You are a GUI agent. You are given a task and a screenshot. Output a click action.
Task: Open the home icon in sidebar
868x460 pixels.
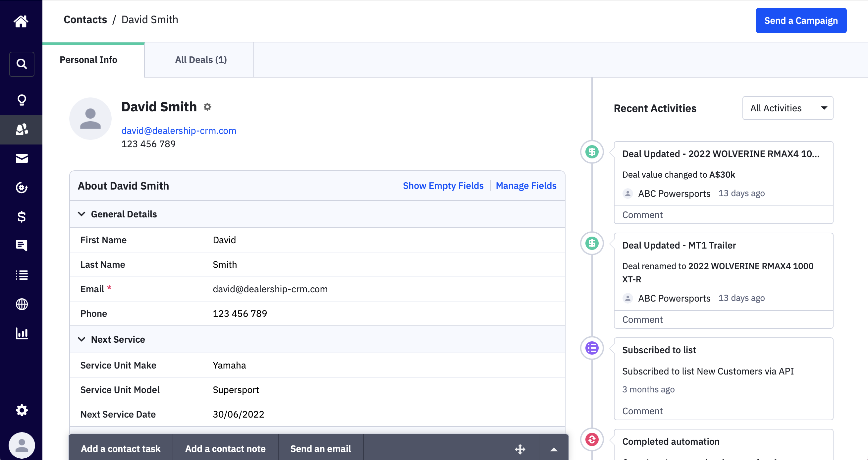[x=21, y=21]
